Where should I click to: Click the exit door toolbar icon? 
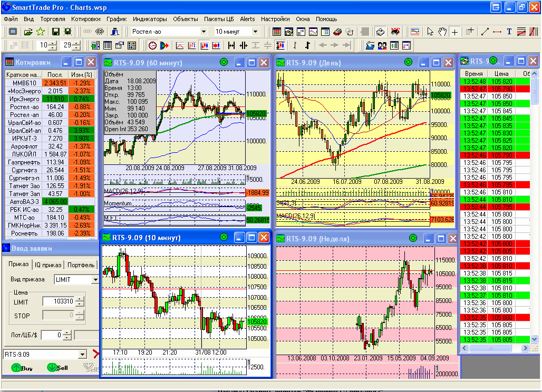(115, 32)
